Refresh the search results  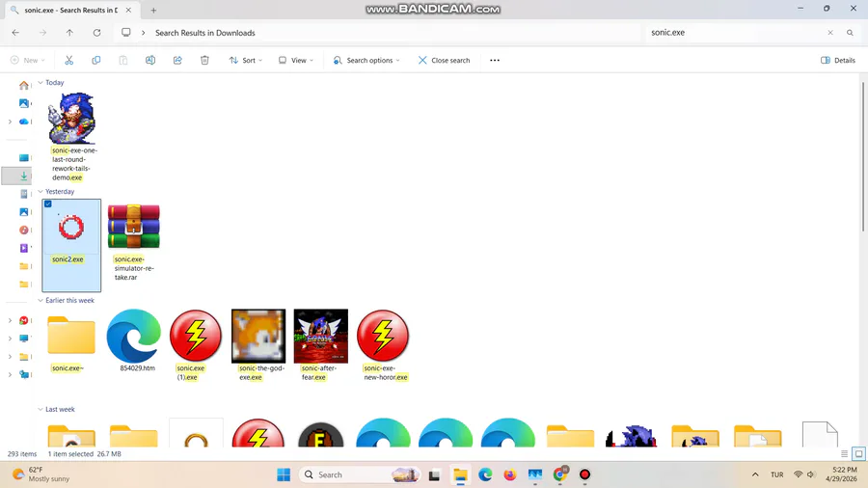96,33
